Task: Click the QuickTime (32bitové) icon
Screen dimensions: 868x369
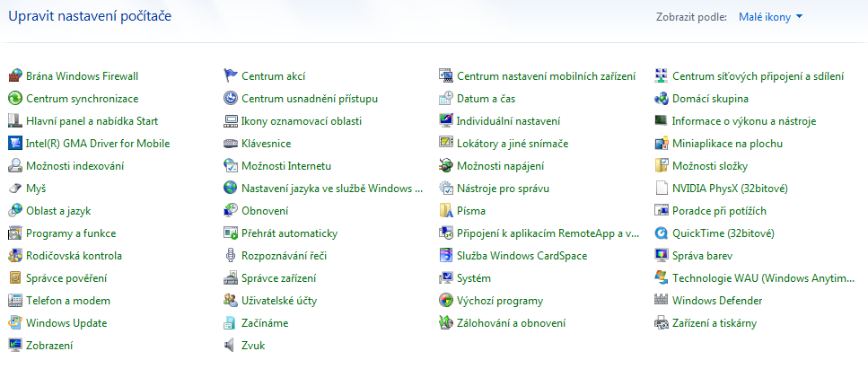Action: [662, 233]
